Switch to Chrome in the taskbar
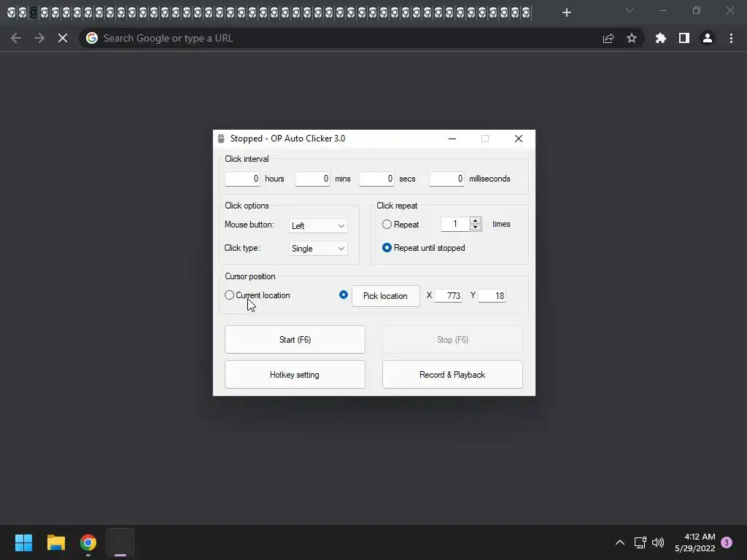The image size is (747, 560). tap(88, 542)
